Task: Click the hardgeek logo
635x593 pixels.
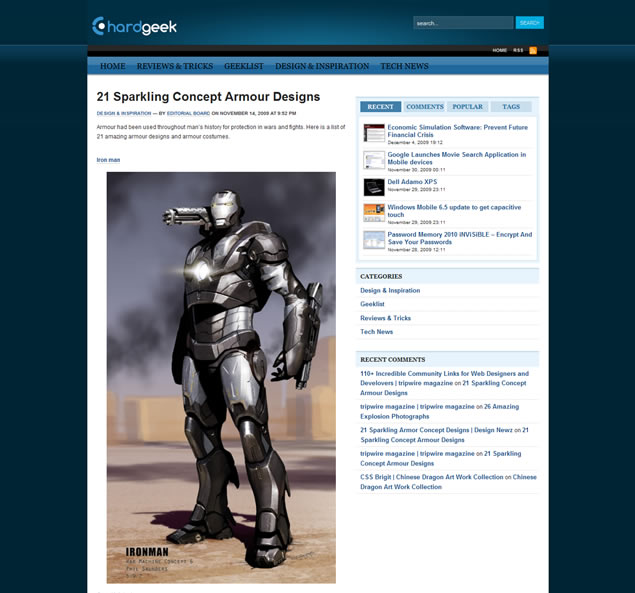Action: point(134,26)
